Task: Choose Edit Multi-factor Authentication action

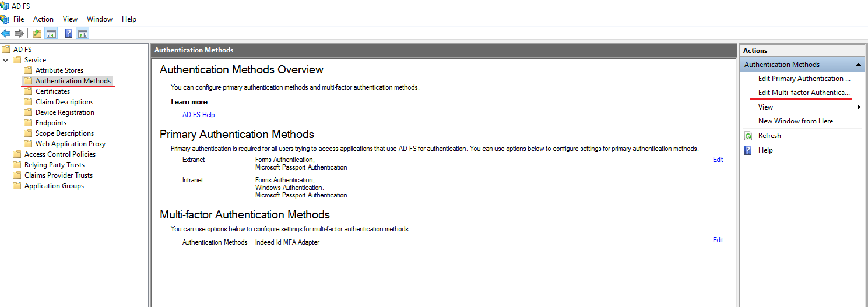Action: pos(803,93)
